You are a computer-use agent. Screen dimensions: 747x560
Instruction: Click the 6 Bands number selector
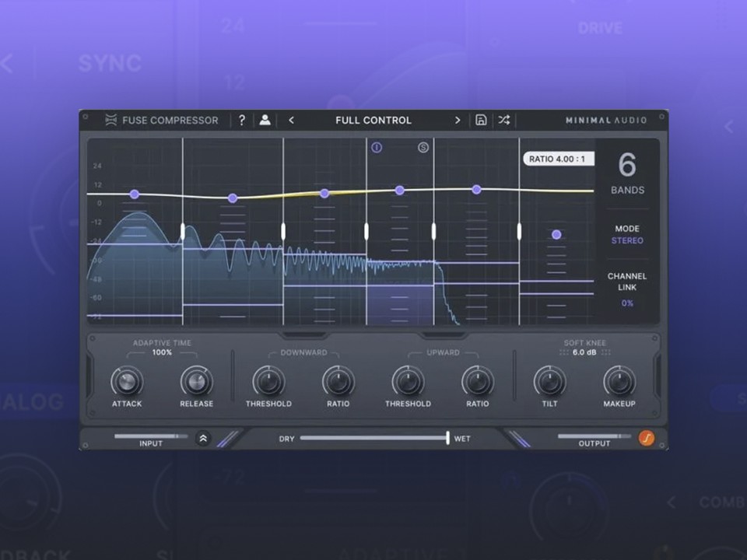click(627, 165)
